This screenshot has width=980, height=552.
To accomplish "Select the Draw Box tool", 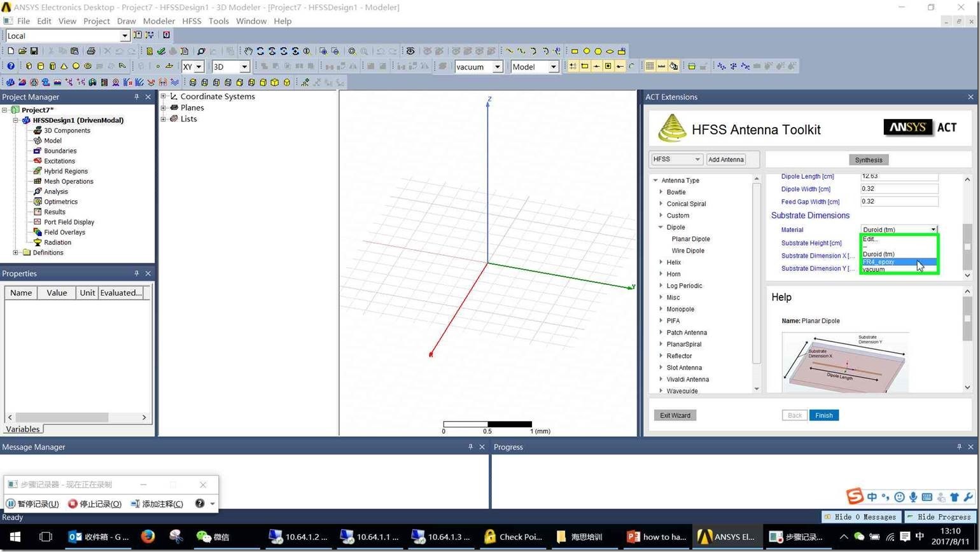I will (x=29, y=66).
